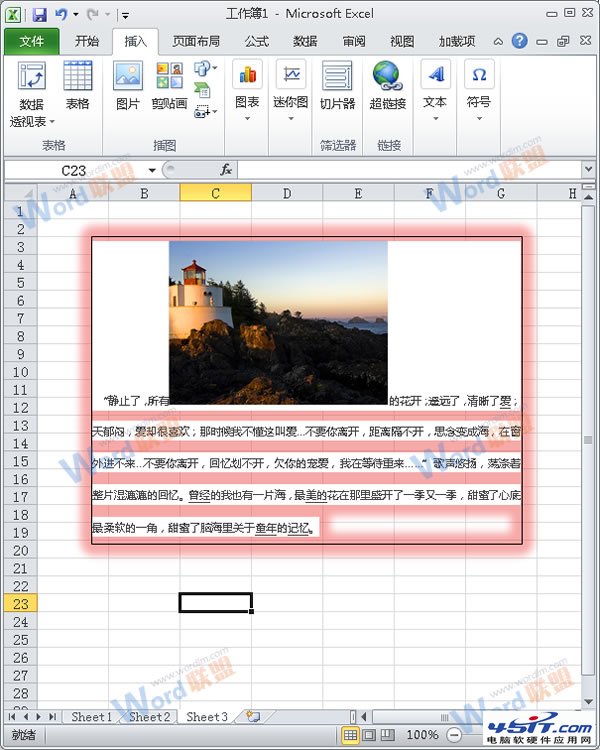Image resolution: width=600 pixels, height=750 pixels.
Task: Switch to the 加载项 ribbon tab
Action: [x=457, y=42]
